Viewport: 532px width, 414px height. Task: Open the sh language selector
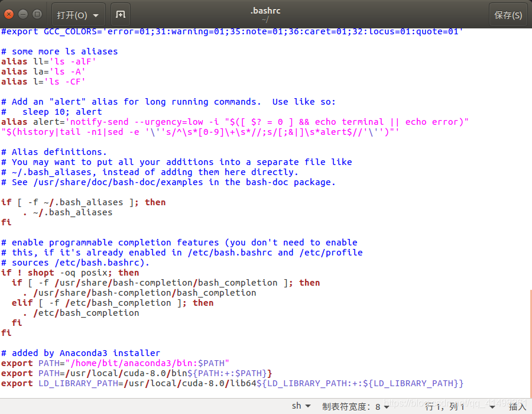point(301,406)
